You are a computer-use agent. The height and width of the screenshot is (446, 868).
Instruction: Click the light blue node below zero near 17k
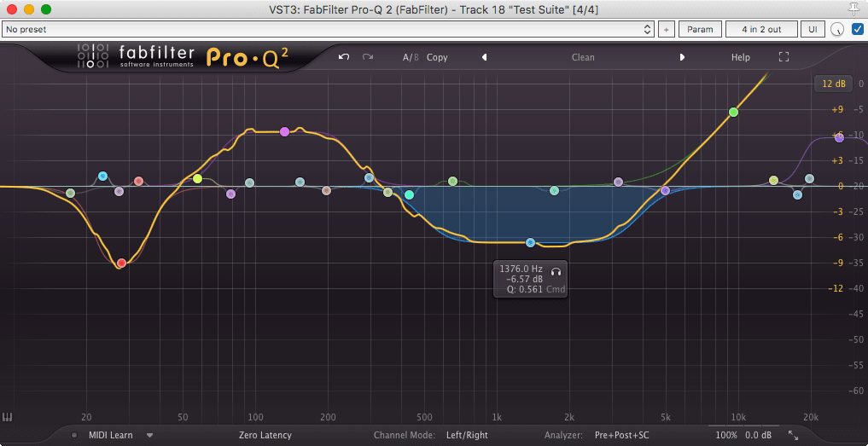[797, 194]
